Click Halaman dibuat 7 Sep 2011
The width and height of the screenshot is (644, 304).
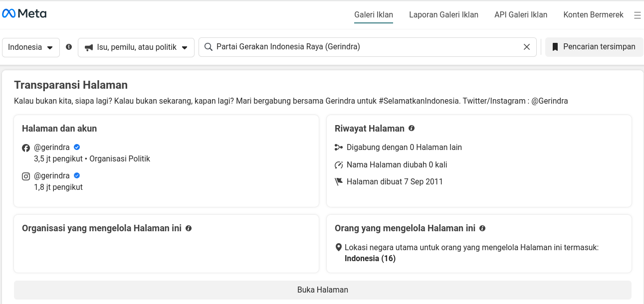(x=395, y=182)
